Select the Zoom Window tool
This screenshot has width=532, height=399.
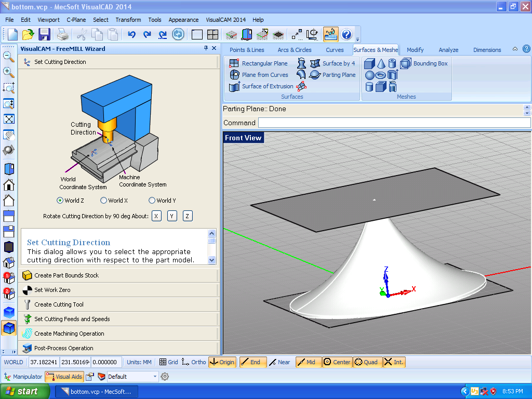8,87
